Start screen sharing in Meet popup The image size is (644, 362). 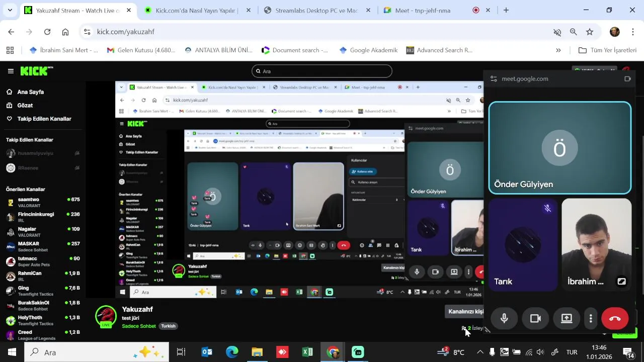[567, 319]
